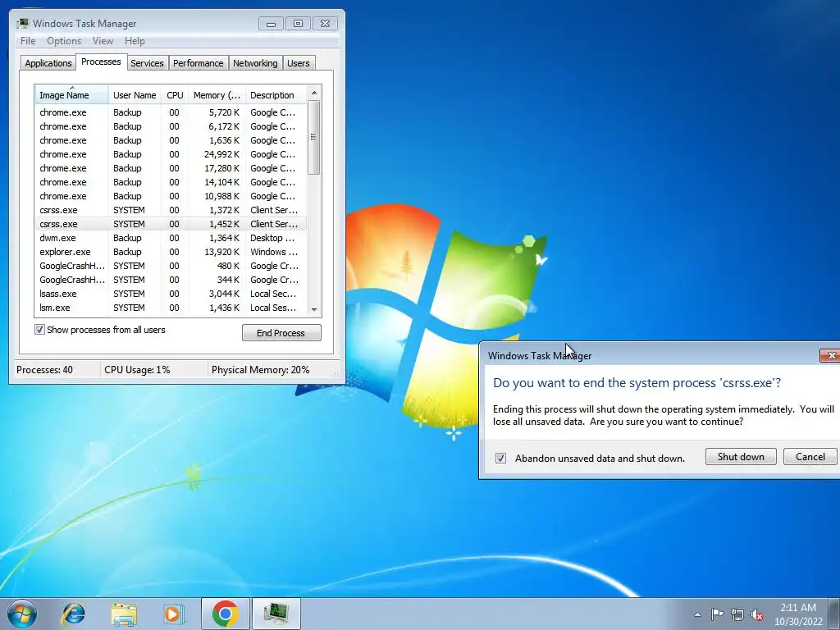Select the csrss.exe row with 1,372 K
The image size is (840, 630).
pyautogui.click(x=171, y=210)
